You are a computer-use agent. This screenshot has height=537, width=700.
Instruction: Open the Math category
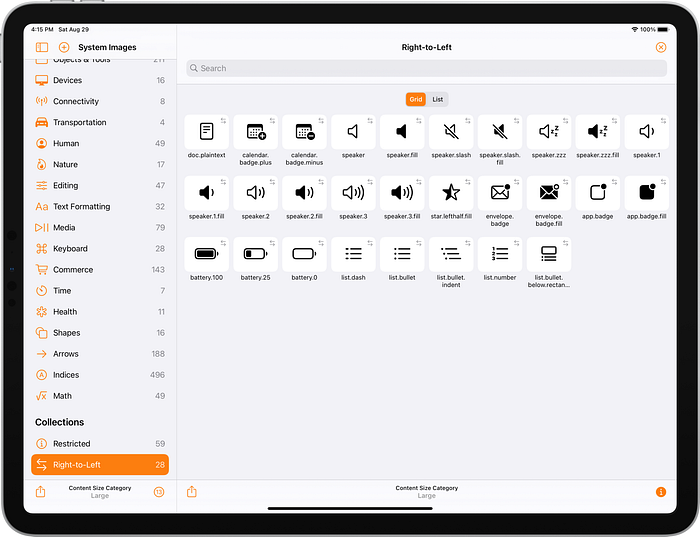pyautogui.click(x=100, y=396)
